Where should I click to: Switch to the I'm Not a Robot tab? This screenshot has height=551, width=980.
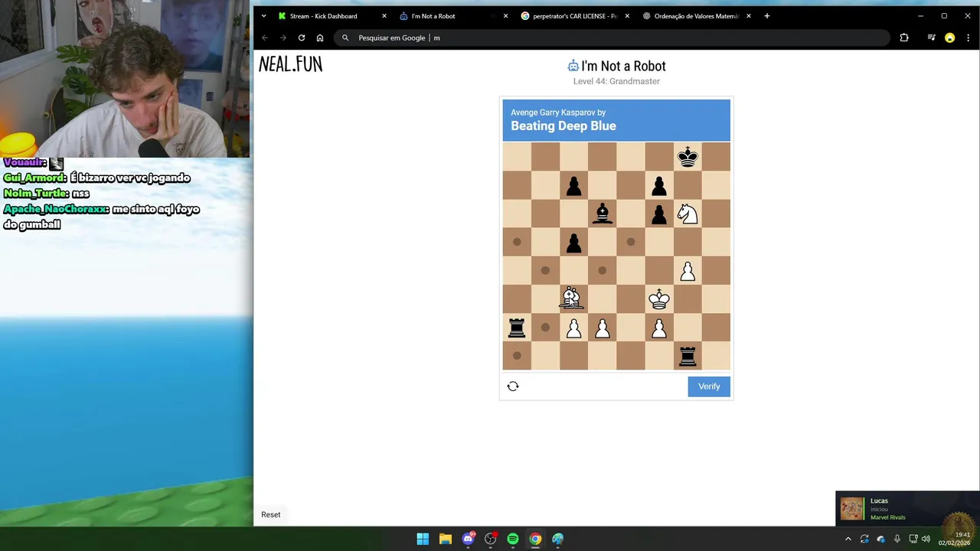(x=452, y=16)
